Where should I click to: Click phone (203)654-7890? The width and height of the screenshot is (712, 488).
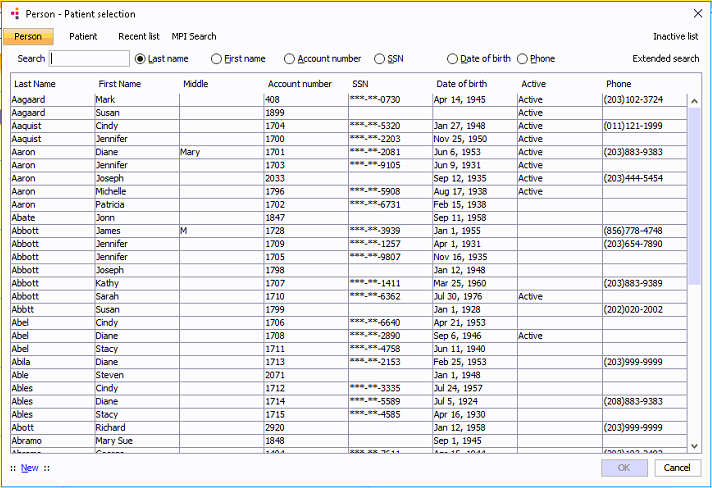633,244
